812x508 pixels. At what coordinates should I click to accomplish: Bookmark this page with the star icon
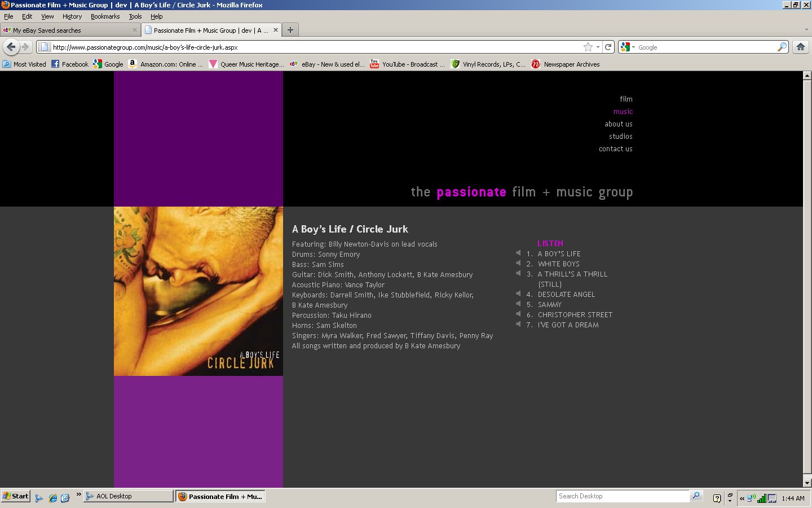[x=588, y=47]
